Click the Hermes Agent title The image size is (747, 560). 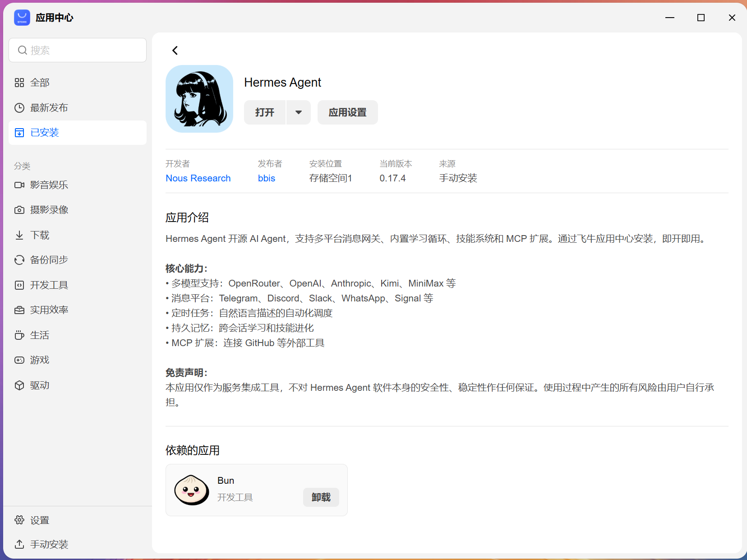282,83
